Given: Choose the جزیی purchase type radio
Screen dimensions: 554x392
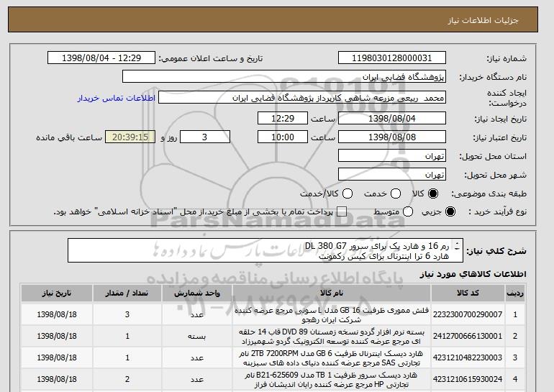Looking at the screenshot, I should [450, 212].
